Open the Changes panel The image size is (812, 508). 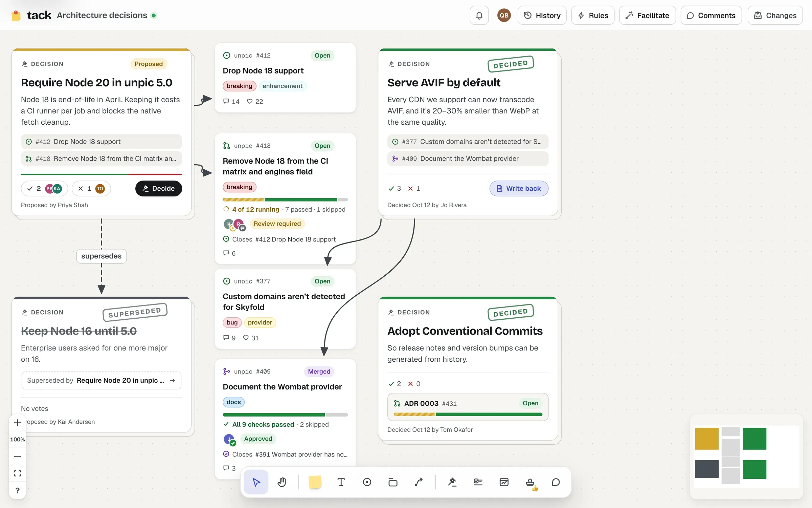pyautogui.click(x=775, y=15)
